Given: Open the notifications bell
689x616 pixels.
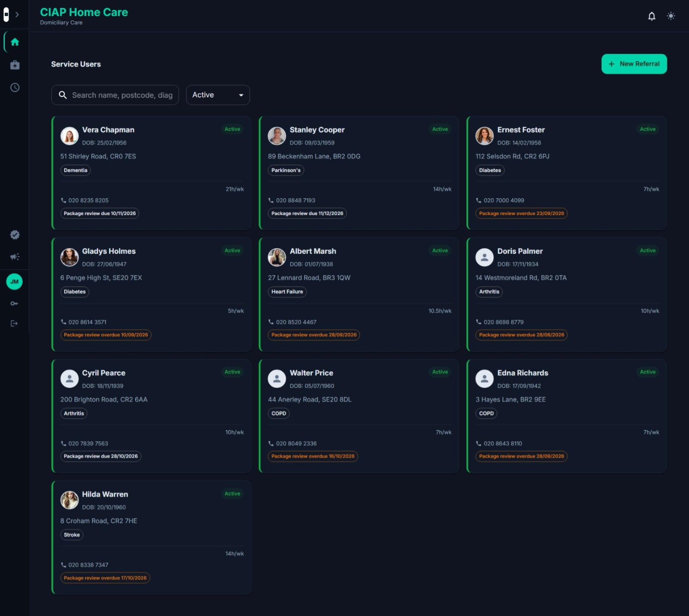Looking at the screenshot, I should [652, 16].
